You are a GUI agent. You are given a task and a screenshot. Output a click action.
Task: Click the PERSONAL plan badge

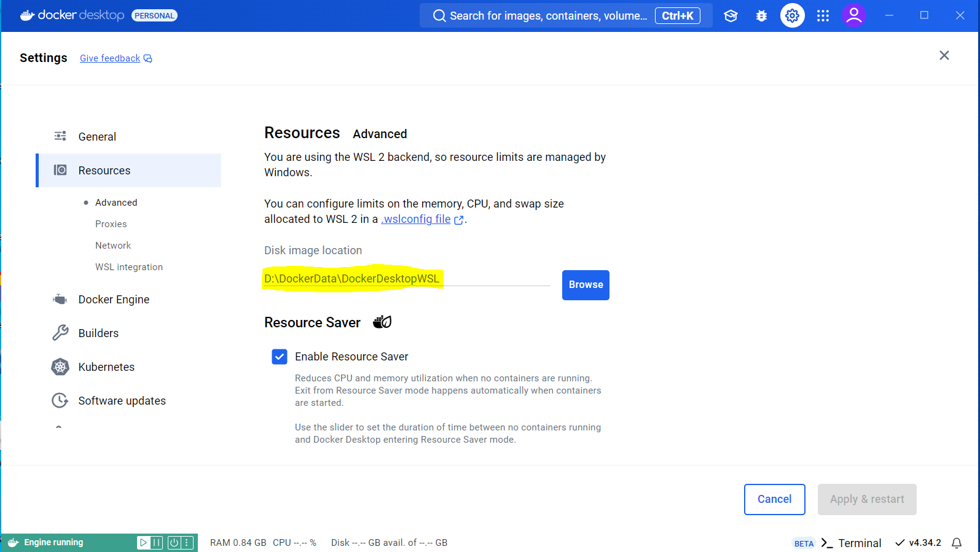click(x=154, y=15)
